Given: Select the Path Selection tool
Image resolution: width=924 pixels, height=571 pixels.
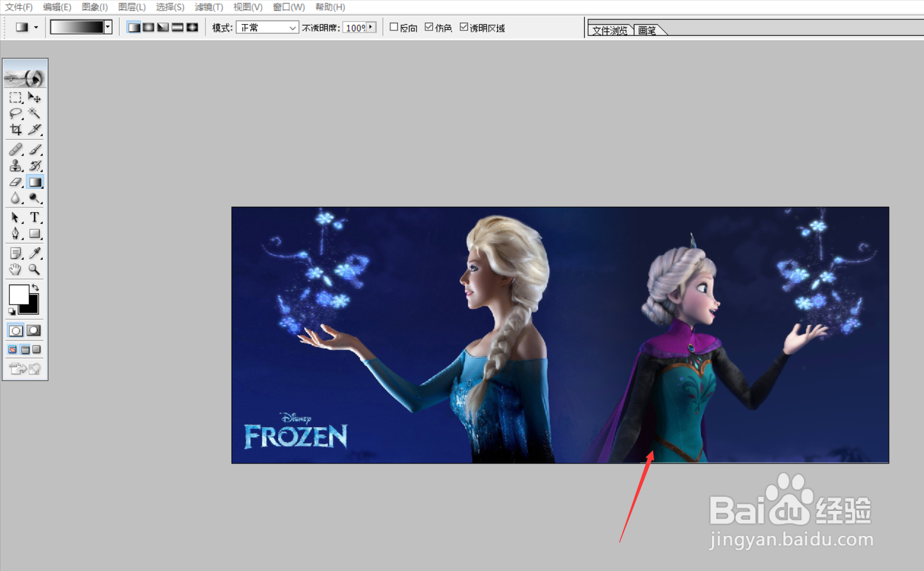Looking at the screenshot, I should pyautogui.click(x=16, y=217).
